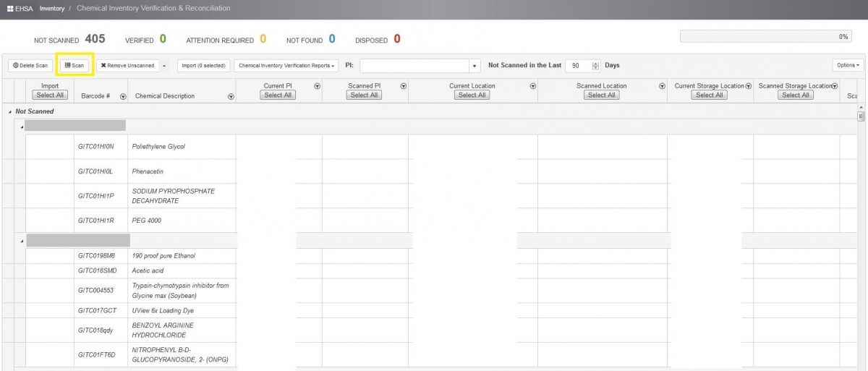Click Remove Unscanned button

point(127,66)
